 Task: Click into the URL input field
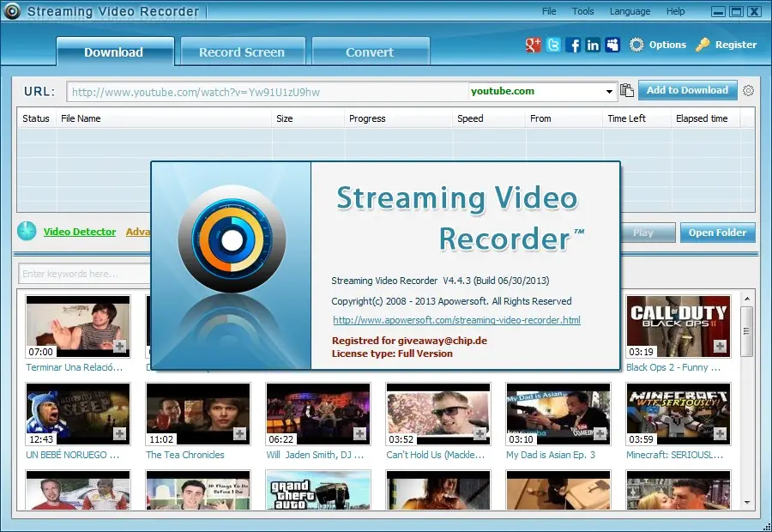268,92
